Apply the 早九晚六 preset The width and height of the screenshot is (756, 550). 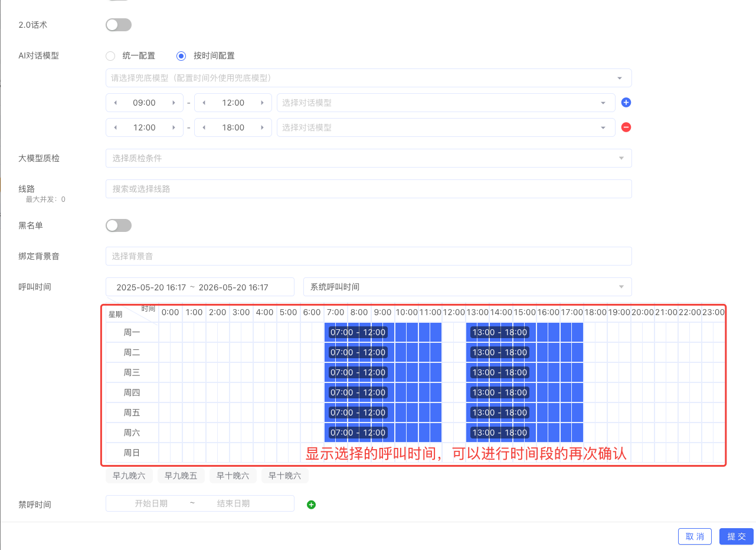click(129, 476)
